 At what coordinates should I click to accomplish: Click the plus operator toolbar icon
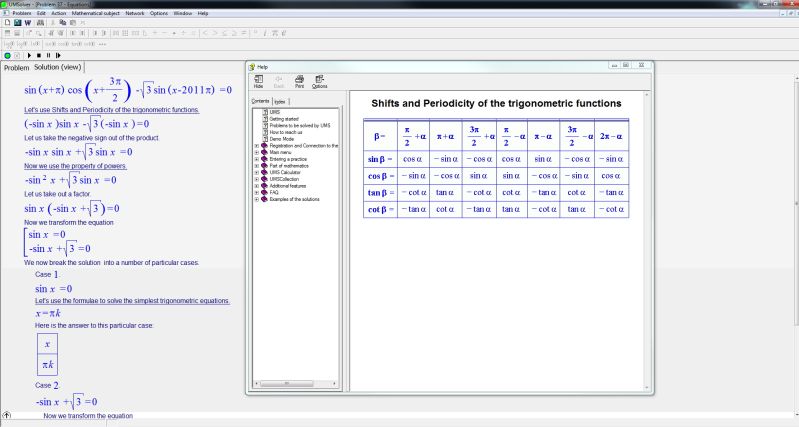(154, 33)
